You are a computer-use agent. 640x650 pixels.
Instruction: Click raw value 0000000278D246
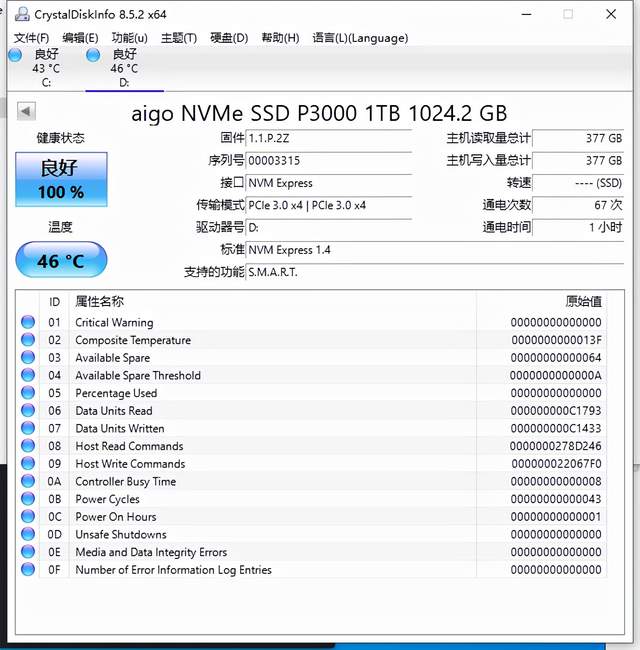[x=555, y=446]
